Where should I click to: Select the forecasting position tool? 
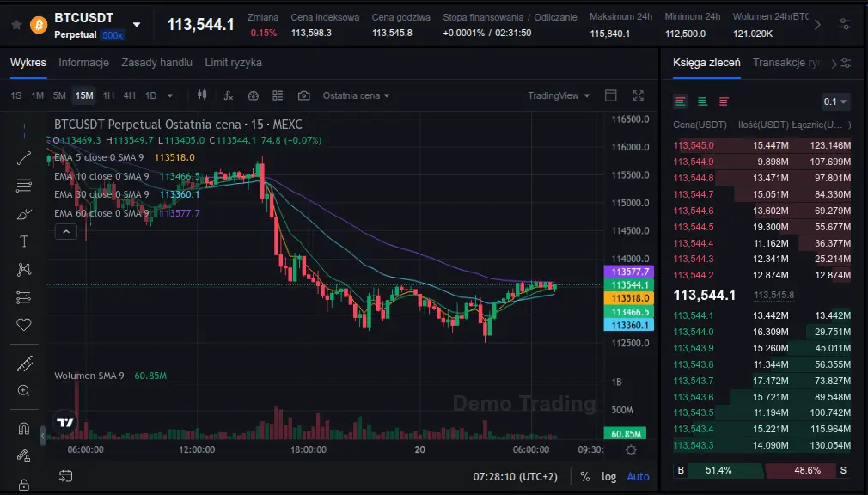pyautogui.click(x=24, y=298)
